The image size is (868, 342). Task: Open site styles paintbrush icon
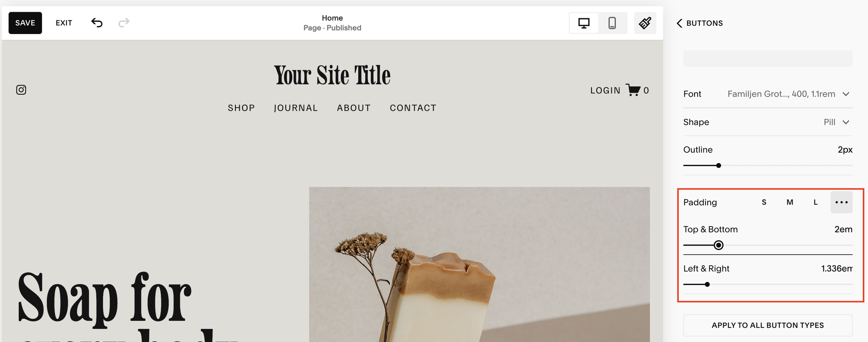point(645,23)
